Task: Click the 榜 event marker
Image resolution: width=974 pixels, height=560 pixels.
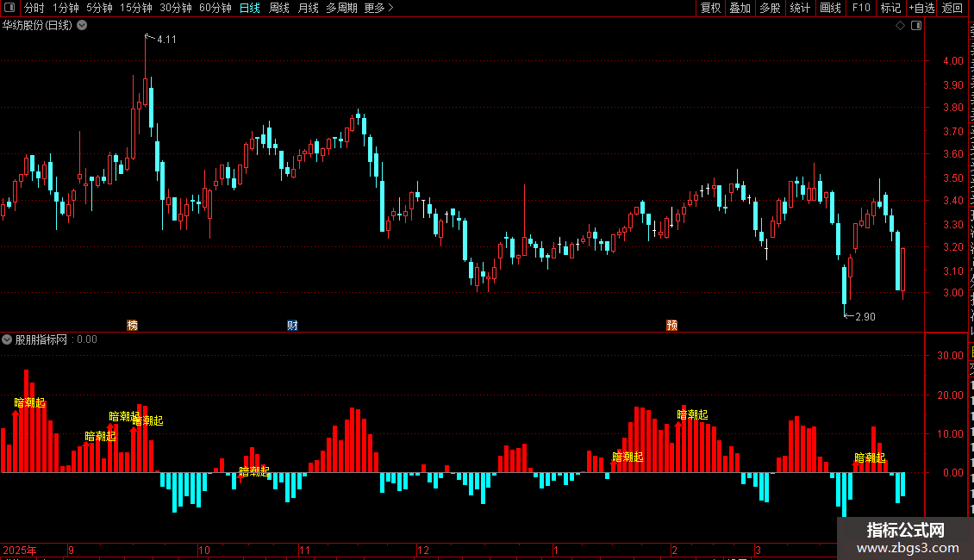Action: (x=133, y=326)
